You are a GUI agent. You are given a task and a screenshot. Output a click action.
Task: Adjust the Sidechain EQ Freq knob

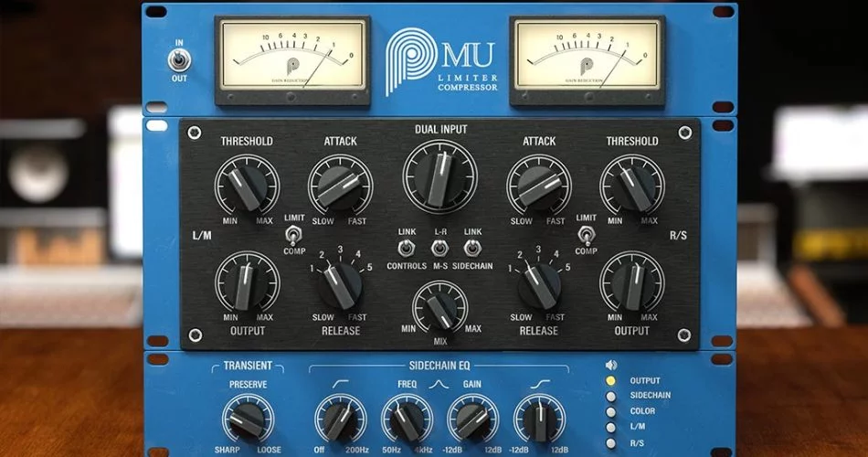pos(407,420)
